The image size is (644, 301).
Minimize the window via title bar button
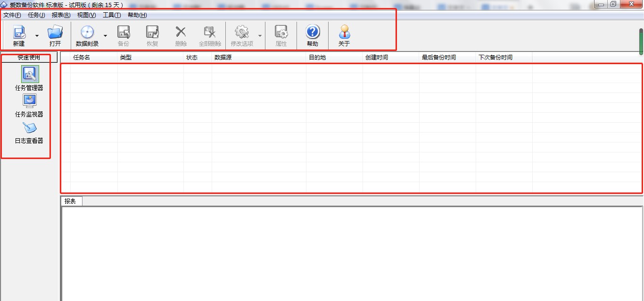click(x=601, y=4)
